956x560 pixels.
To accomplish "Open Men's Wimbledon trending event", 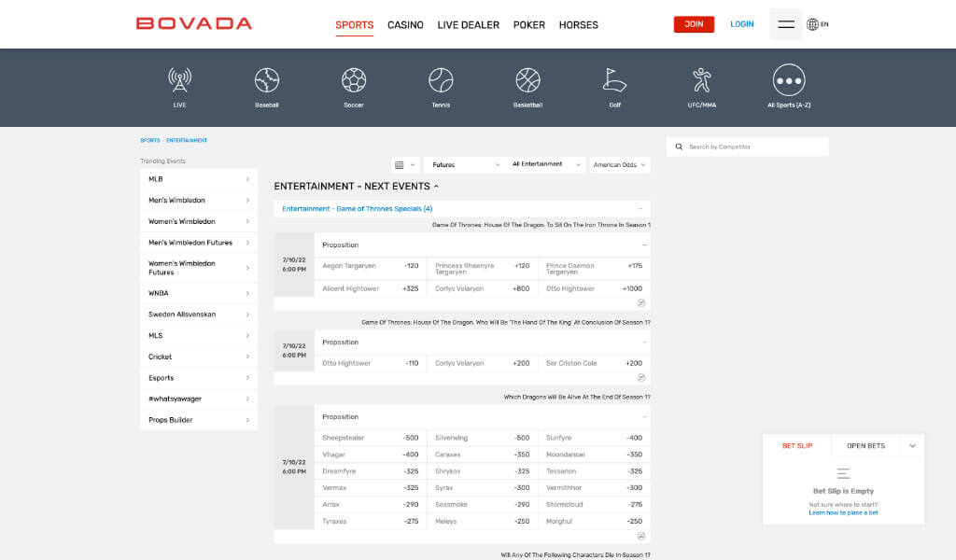I will 199,201.
